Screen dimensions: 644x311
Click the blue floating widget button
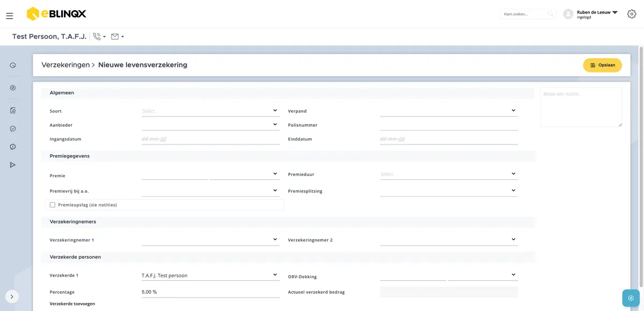(x=631, y=298)
